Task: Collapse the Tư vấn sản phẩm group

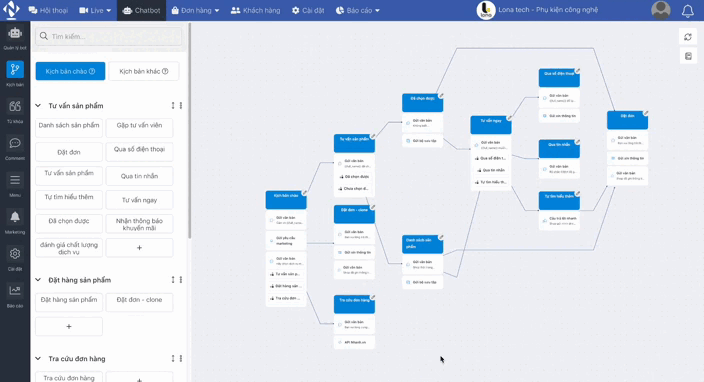Action: point(38,106)
